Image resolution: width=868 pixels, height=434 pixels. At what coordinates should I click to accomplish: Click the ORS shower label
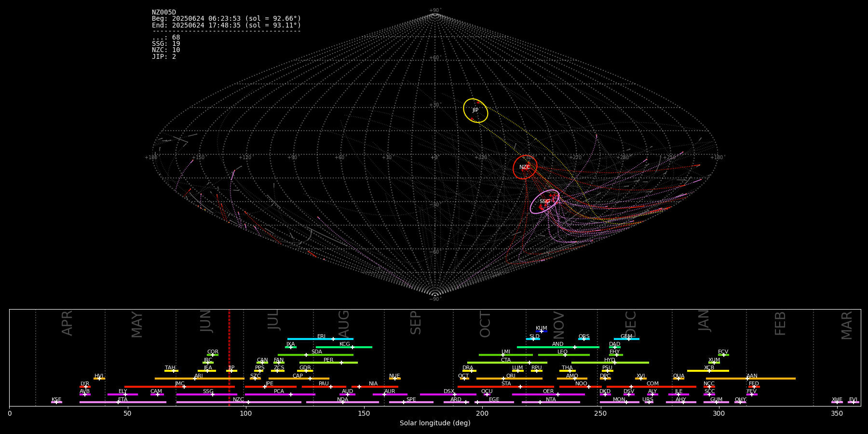coord(584,336)
